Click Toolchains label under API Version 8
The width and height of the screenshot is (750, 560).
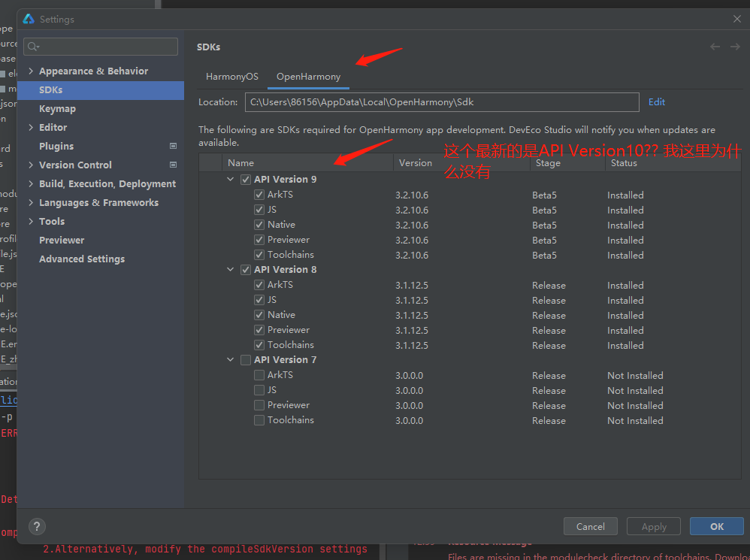click(291, 345)
